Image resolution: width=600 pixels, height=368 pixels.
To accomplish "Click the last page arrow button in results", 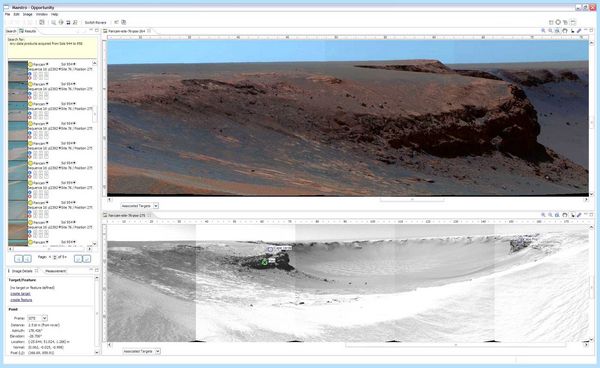I will coord(87,259).
